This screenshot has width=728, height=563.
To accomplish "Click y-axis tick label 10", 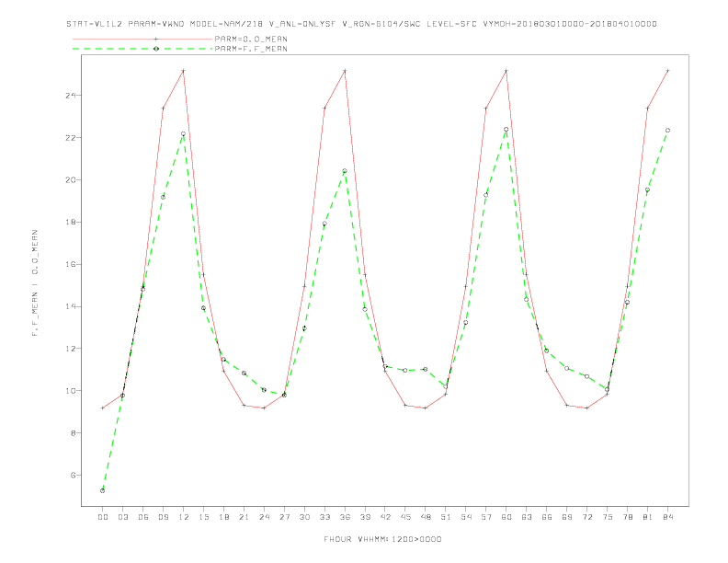I will coord(71,391).
